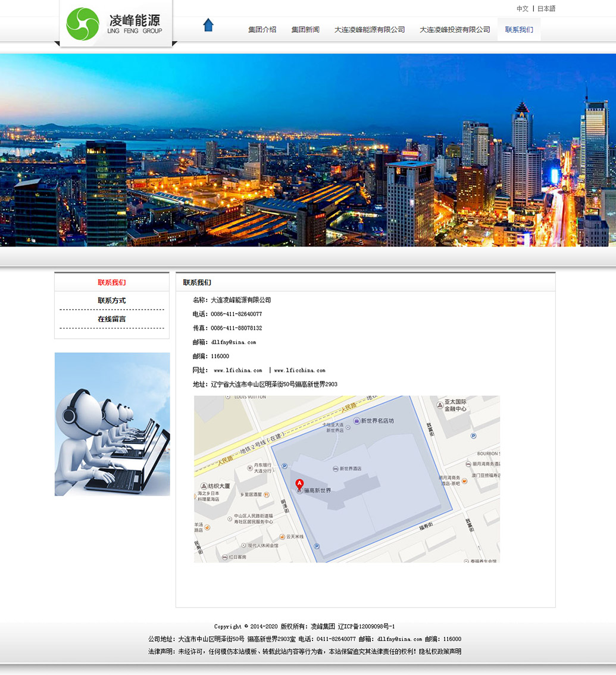Click the 辽ICP备12009098号-1 footer link

point(366,626)
